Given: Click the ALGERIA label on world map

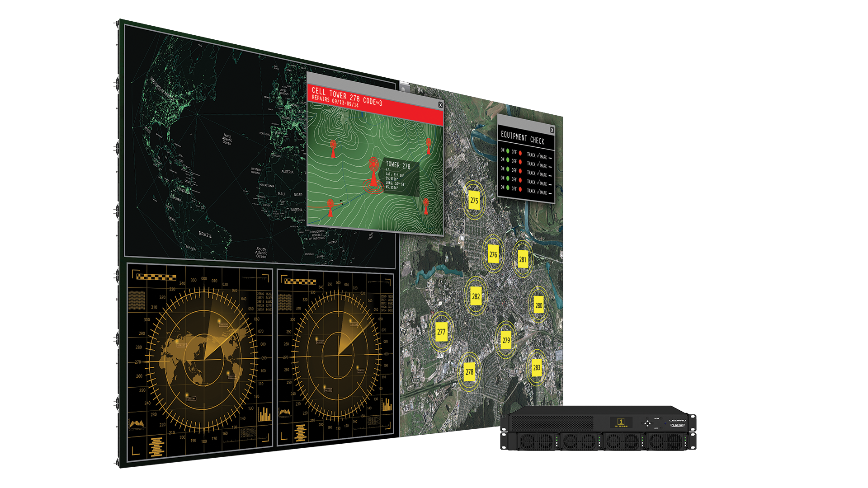Looking at the screenshot, I should click(288, 172).
